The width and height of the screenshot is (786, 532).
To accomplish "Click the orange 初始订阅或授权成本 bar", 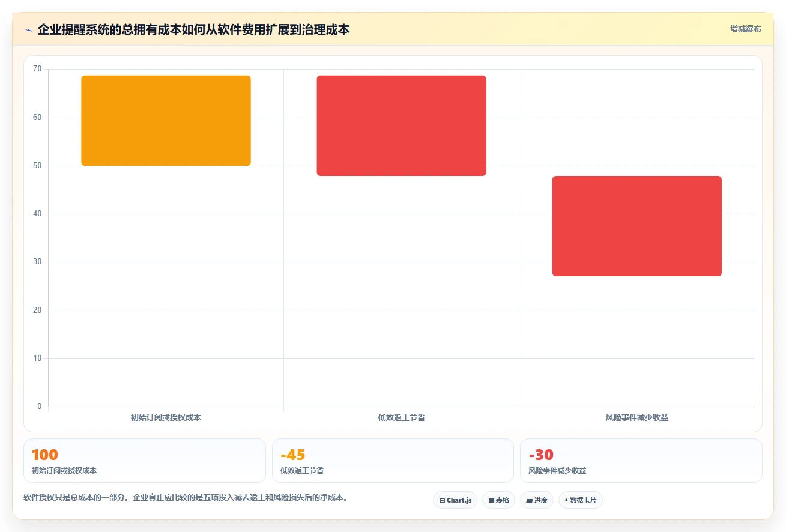I will [166, 121].
